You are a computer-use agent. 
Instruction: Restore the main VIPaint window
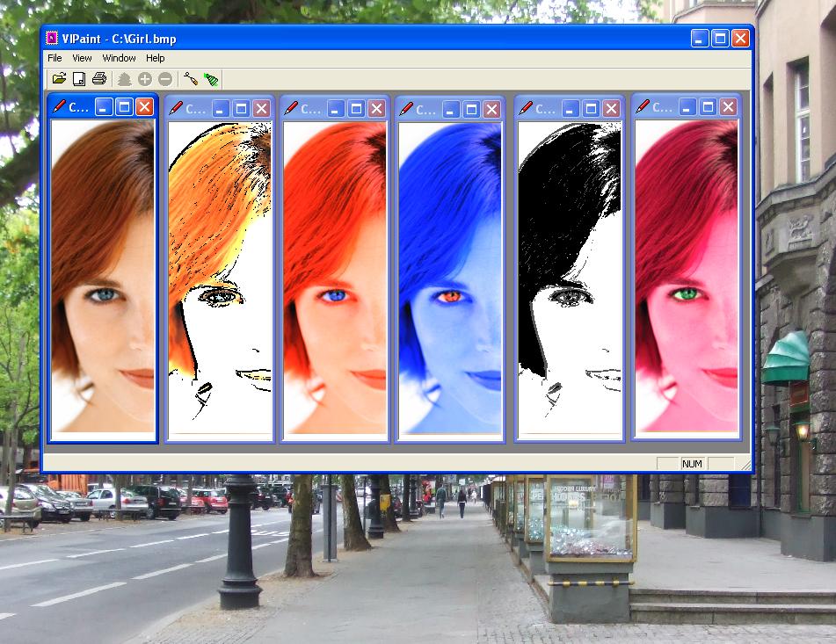pos(719,38)
